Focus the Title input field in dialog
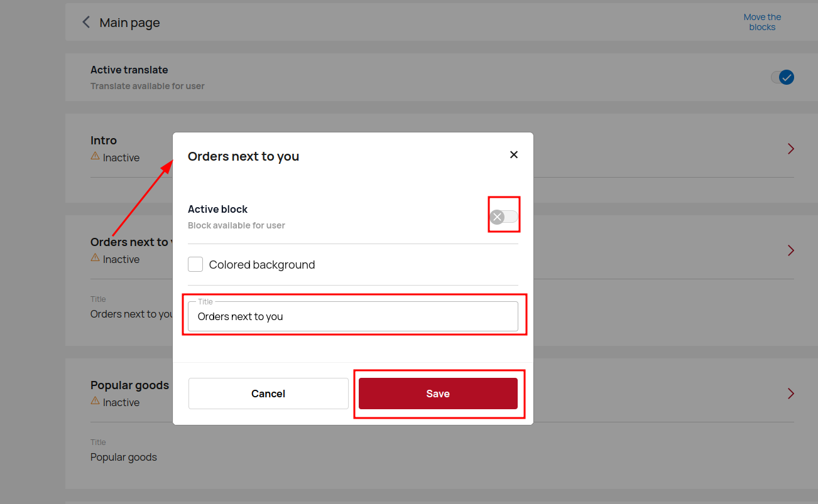Viewport: 818px width, 504px height. click(352, 317)
